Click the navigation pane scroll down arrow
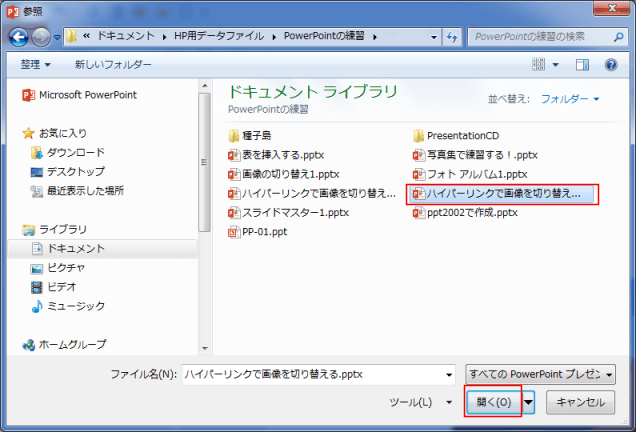This screenshot has height=432, width=636. (x=204, y=348)
